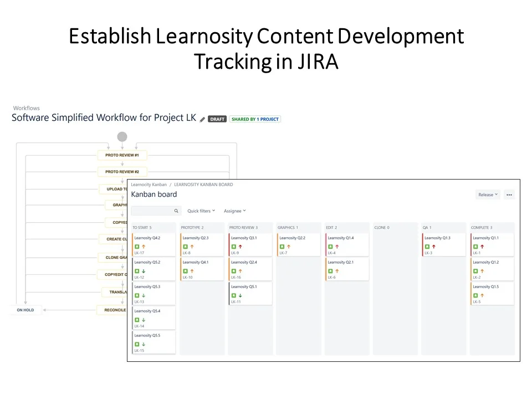Click the CLONE column header
532x399 pixels.
tap(382, 228)
